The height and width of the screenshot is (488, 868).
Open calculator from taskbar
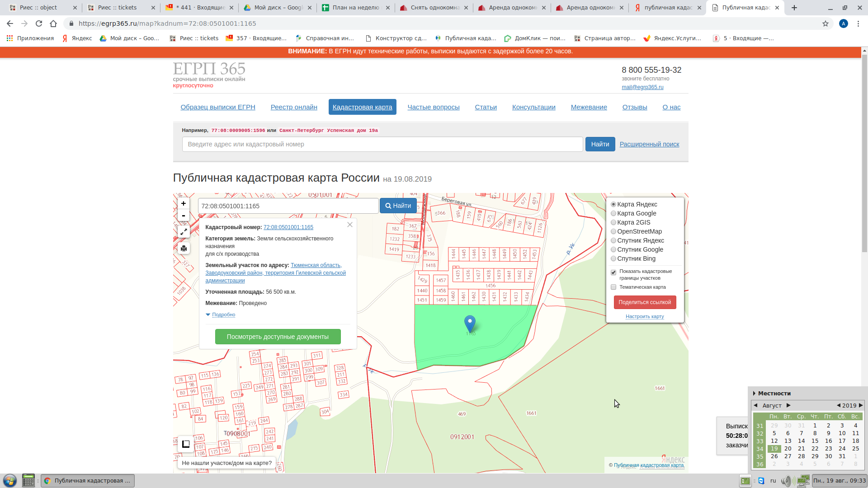click(28, 480)
